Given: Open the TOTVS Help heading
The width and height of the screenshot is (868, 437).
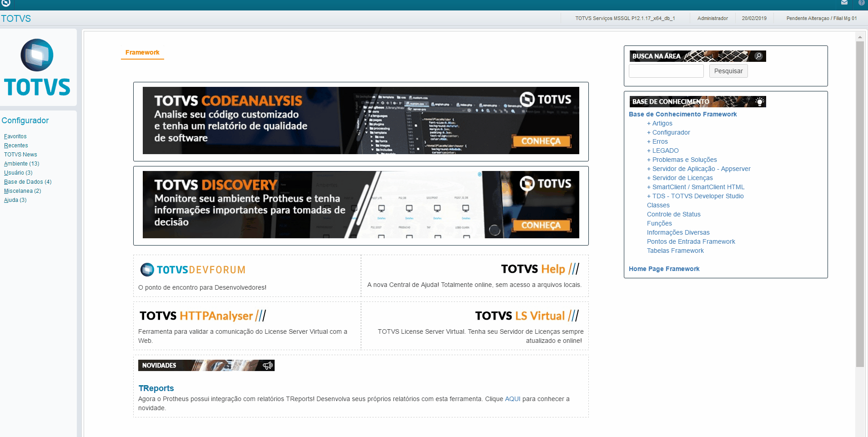Looking at the screenshot, I should point(540,269).
